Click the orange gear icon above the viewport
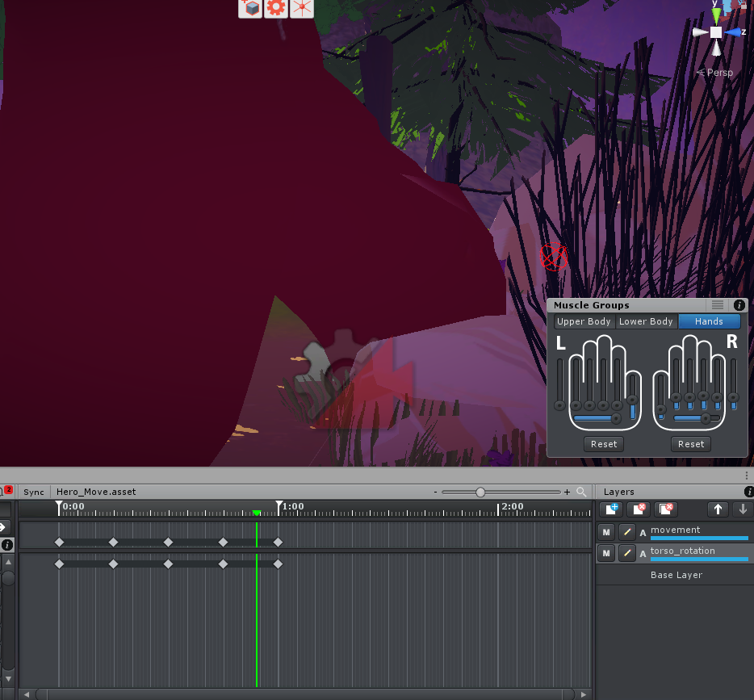 coord(276,8)
